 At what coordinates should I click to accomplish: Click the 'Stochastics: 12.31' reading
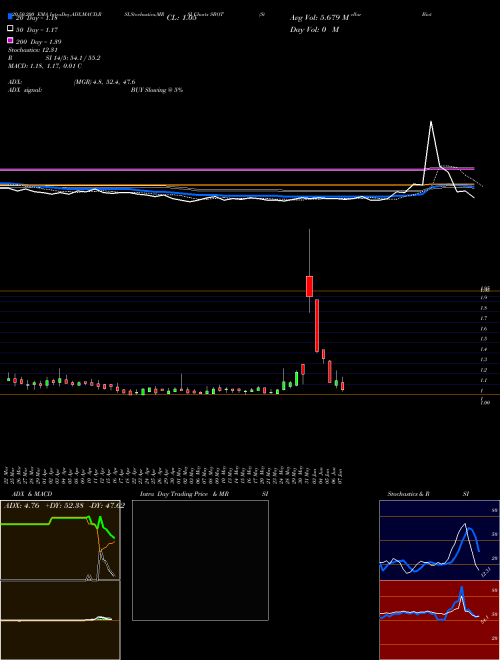click(32, 50)
